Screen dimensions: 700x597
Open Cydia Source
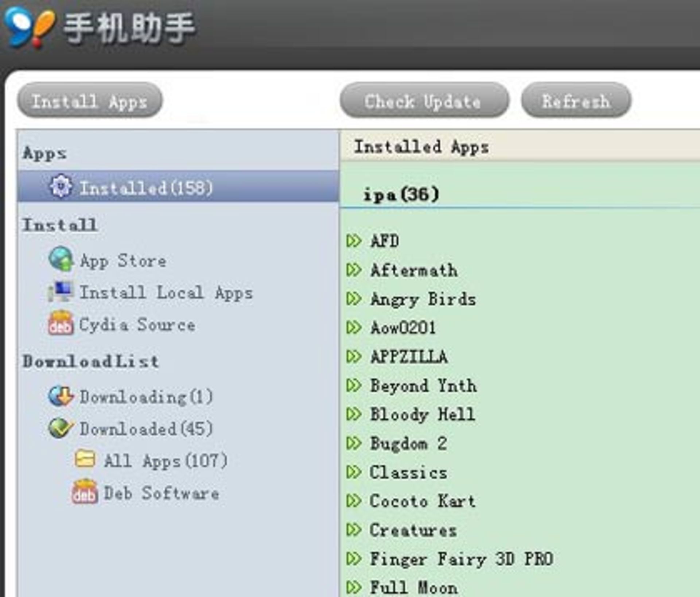137,325
